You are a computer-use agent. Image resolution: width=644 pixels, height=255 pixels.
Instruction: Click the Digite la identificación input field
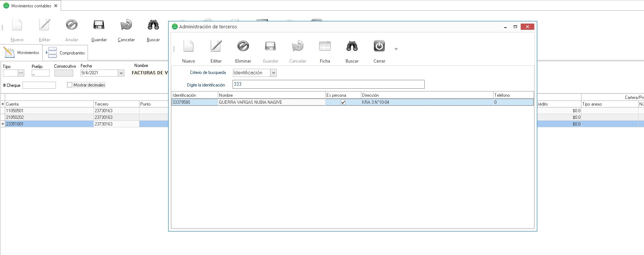click(x=328, y=84)
